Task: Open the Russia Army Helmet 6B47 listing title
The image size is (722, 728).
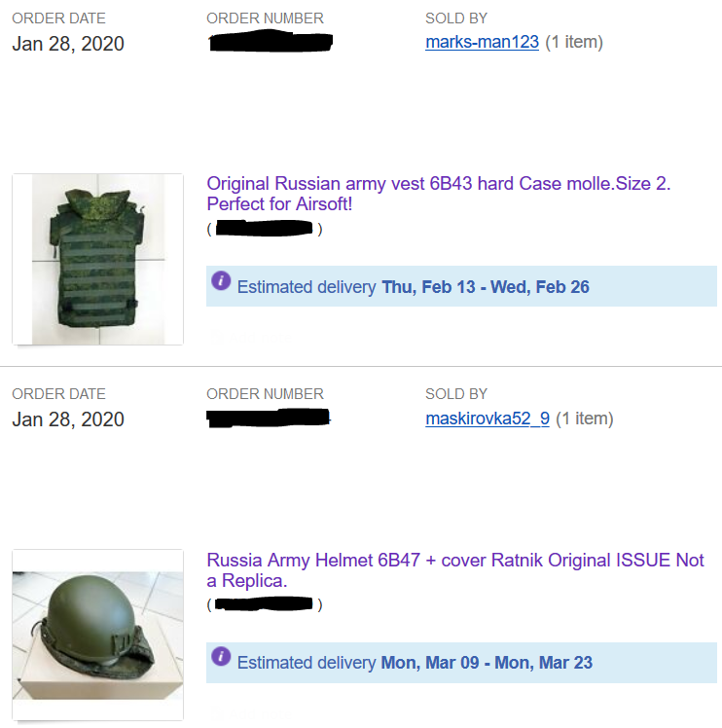Action: tap(455, 570)
